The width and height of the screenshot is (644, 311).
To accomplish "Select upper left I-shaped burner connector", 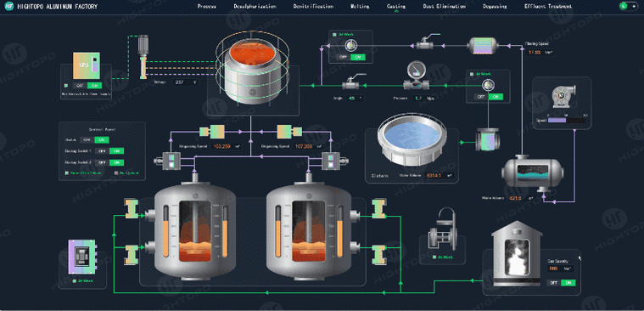I will click(132, 208).
